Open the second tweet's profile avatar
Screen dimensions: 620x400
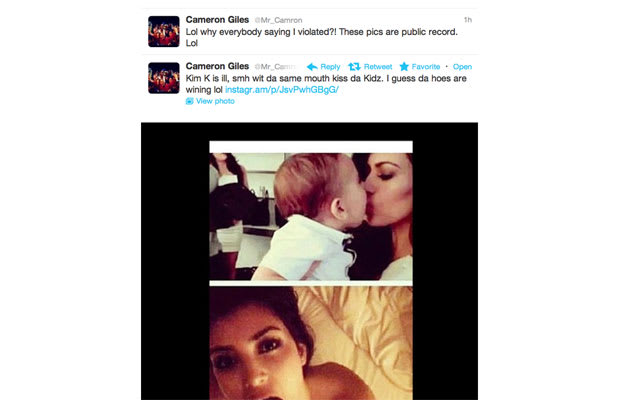(x=164, y=78)
